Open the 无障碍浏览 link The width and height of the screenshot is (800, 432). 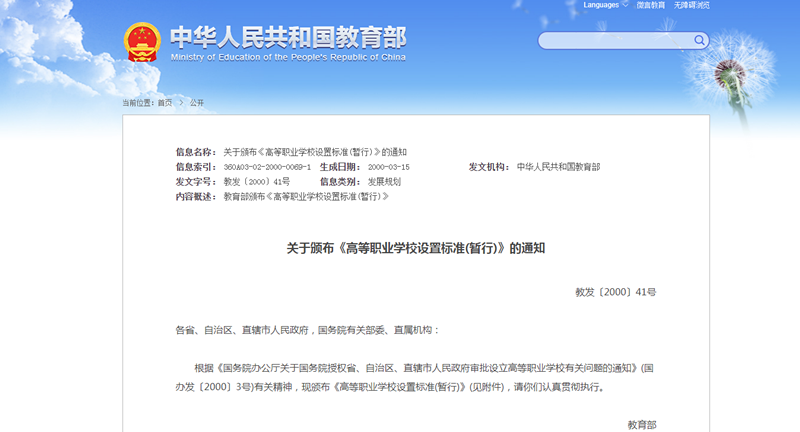691,5
